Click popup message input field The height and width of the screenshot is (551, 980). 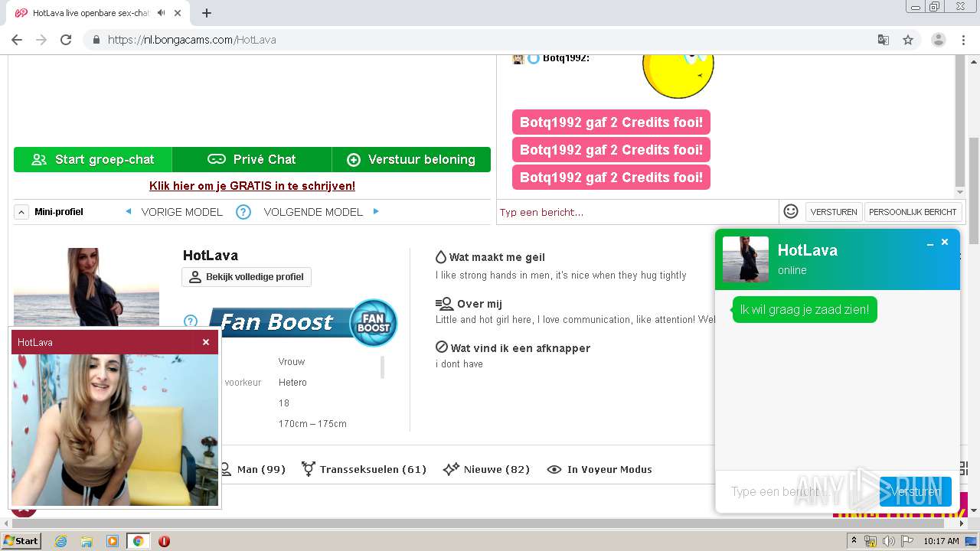[797, 491]
